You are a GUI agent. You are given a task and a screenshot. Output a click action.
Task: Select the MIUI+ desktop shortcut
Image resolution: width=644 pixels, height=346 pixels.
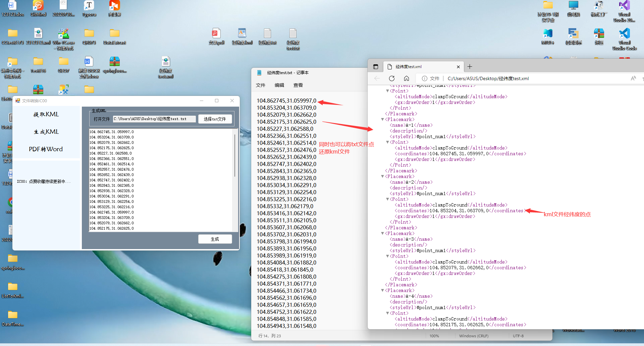[548, 36]
